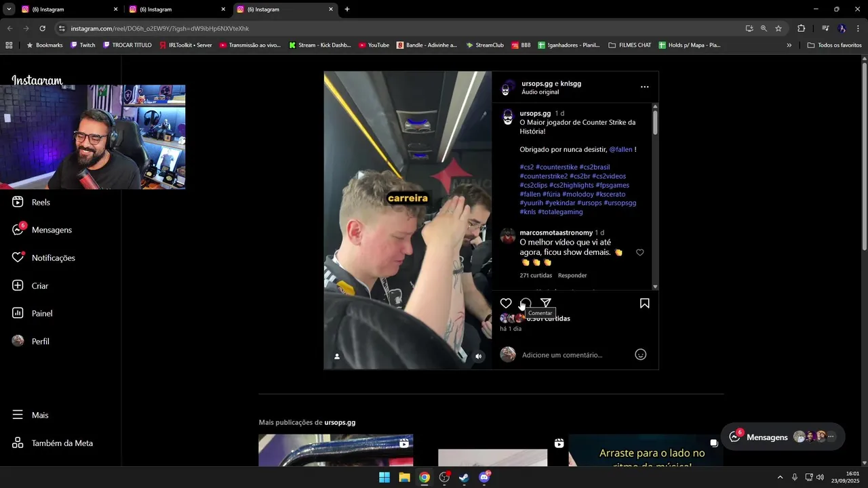Open the StreamClub bookmark
Screen dimensions: 868x488
tap(484, 45)
